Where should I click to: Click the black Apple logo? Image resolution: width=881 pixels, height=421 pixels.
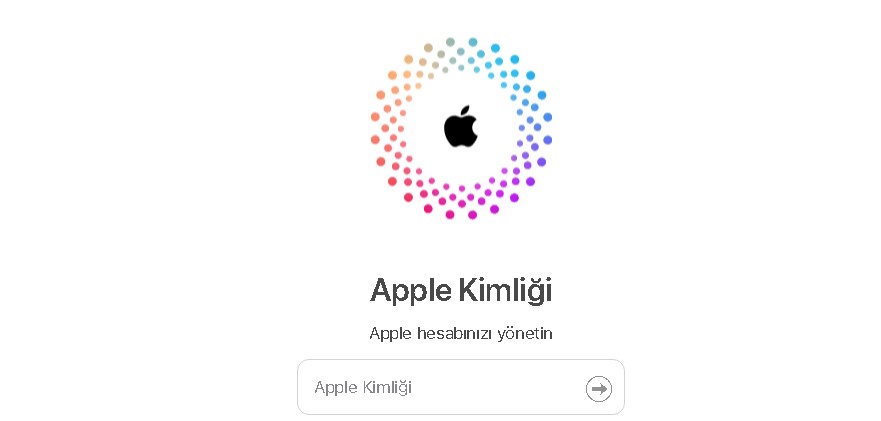[x=461, y=126]
